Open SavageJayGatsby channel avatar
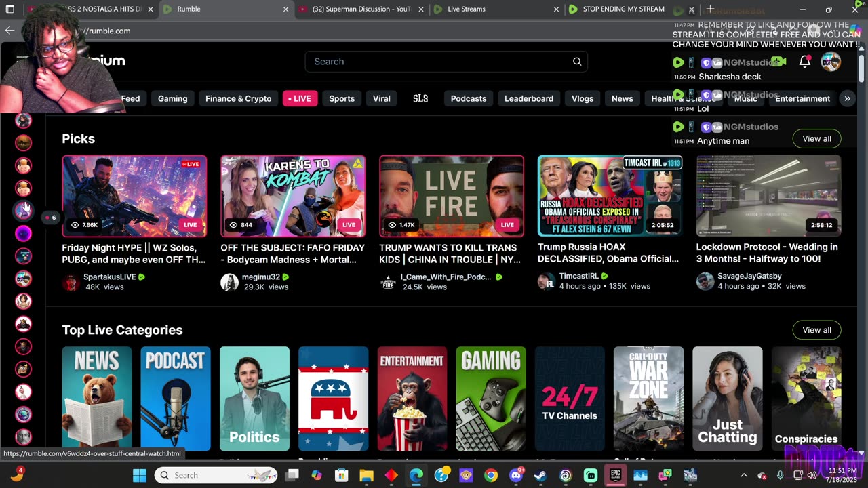 pos(705,281)
